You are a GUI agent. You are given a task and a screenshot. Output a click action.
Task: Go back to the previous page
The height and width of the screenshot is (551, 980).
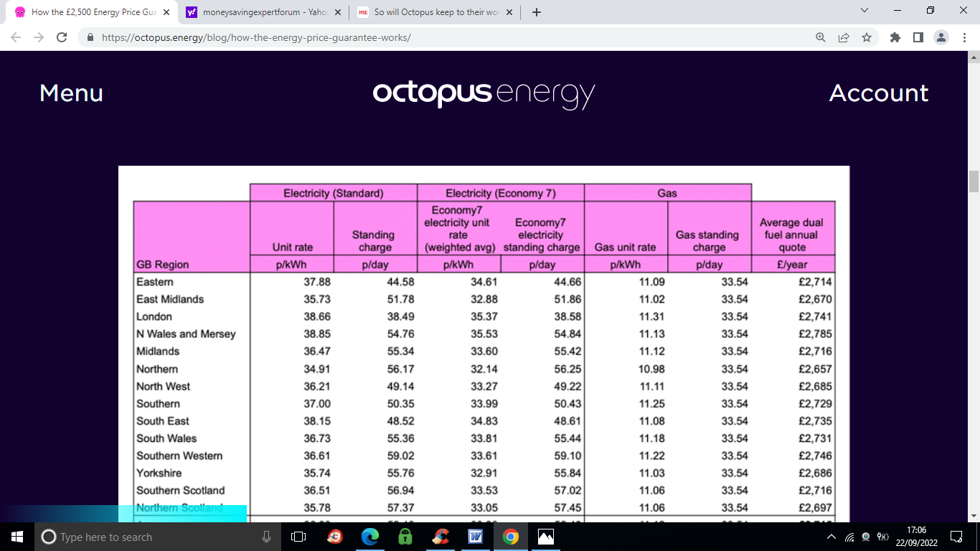[x=16, y=37]
